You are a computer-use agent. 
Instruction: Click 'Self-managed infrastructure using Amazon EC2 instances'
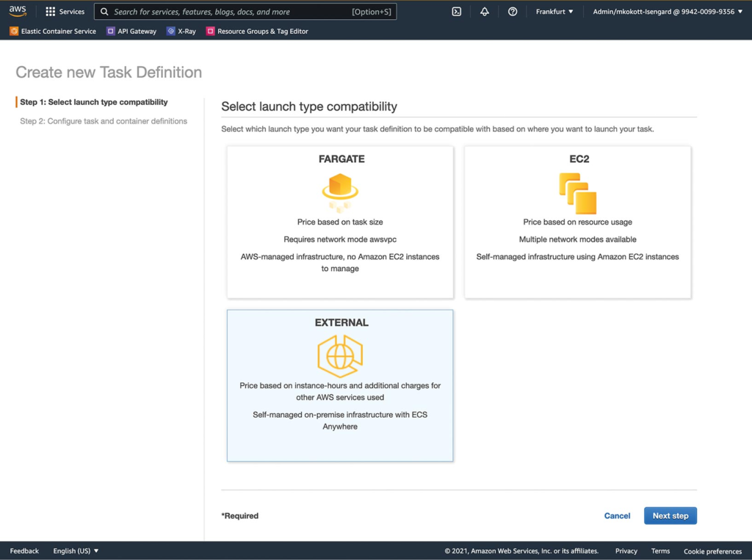577,257
